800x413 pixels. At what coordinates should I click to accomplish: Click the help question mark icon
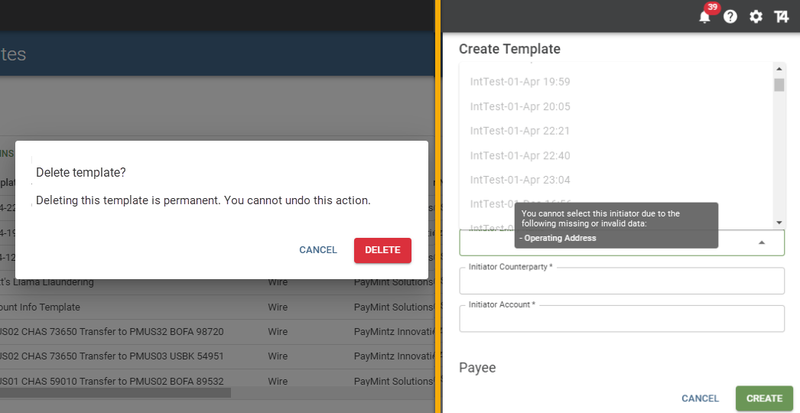pos(730,17)
